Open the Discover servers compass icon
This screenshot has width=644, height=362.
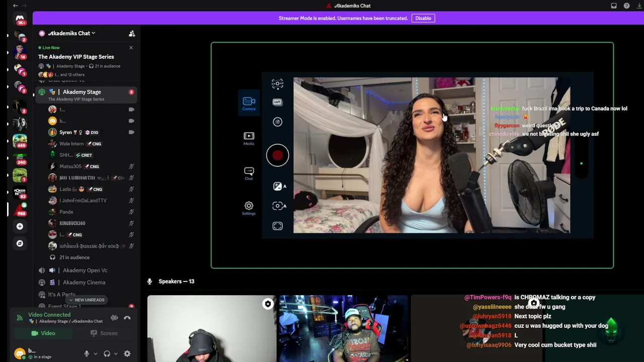pos(20,243)
